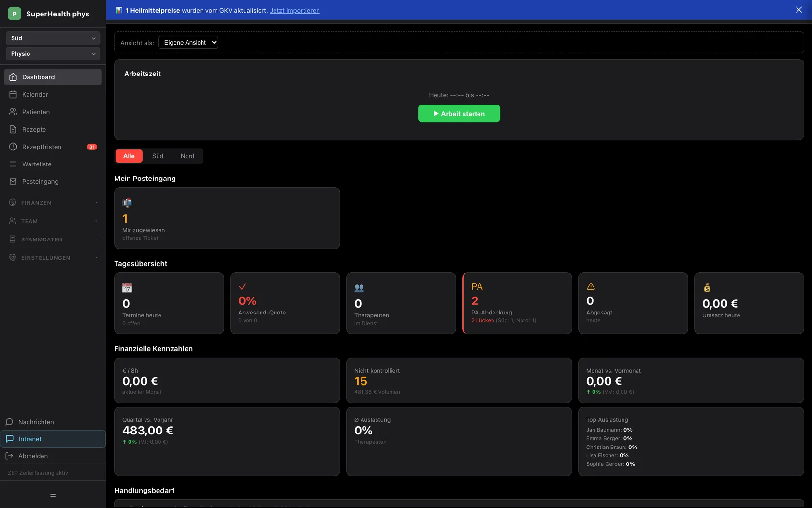
Task: Click the checkmark icon in Anwesend-Quote card
Action: point(243,286)
